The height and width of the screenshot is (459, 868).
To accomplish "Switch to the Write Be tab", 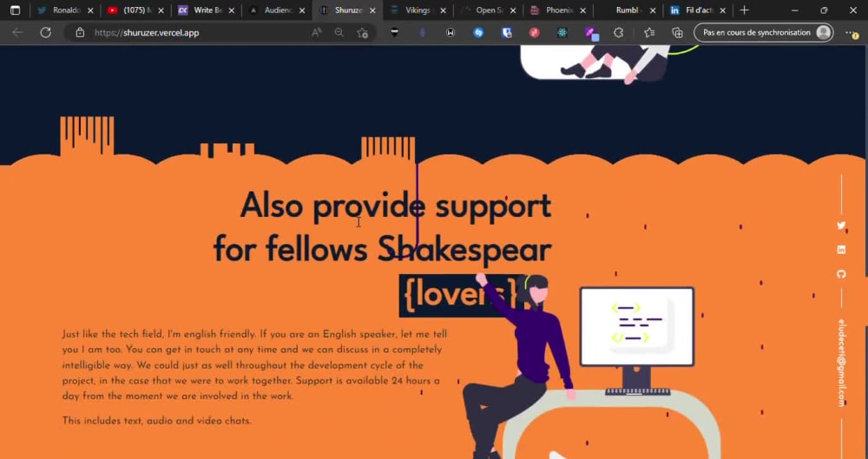I will (206, 10).
